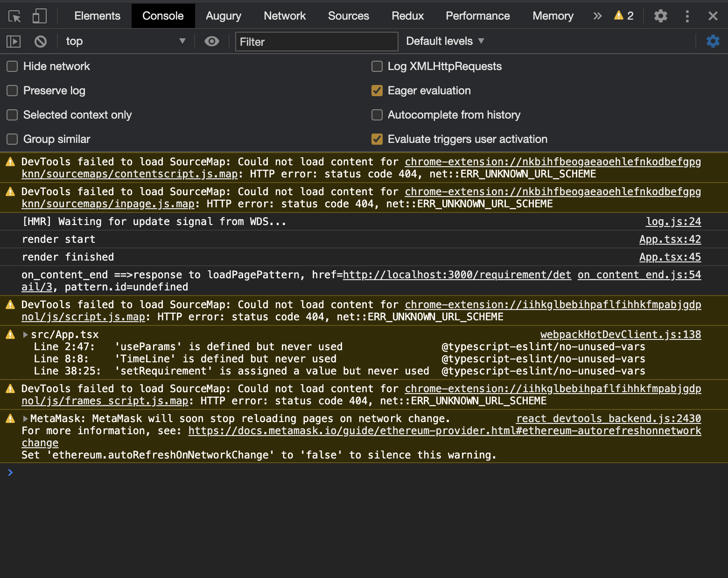Open the on_content_end.js:54 source link
728x578 pixels.
click(639, 275)
